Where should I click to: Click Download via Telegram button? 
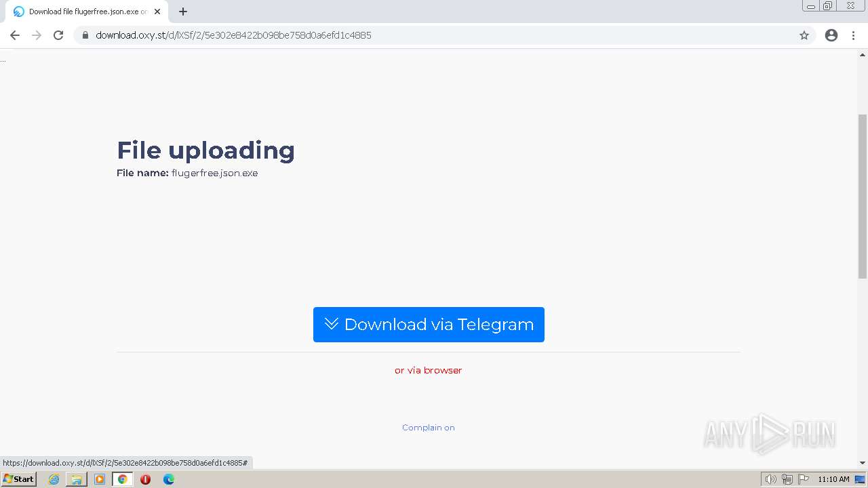click(x=429, y=325)
